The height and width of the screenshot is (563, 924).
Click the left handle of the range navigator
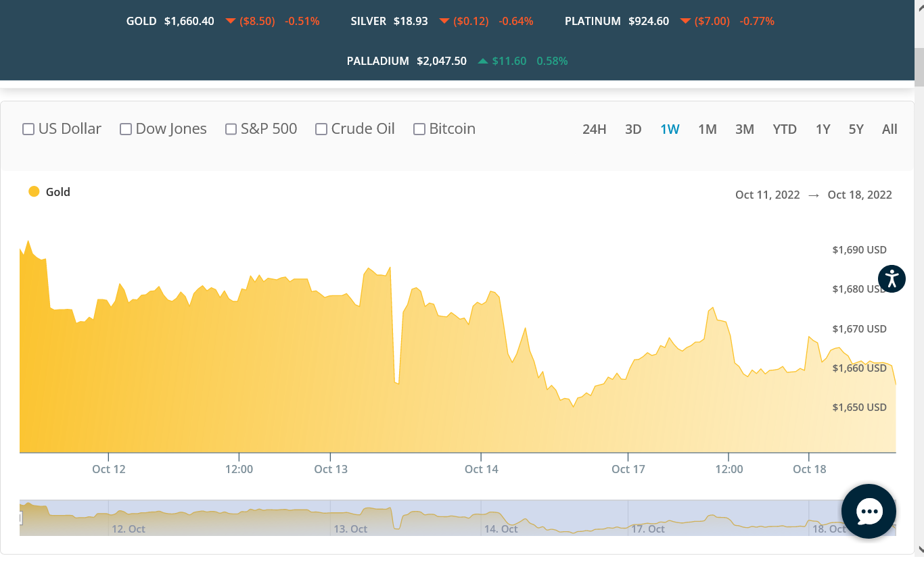20,518
